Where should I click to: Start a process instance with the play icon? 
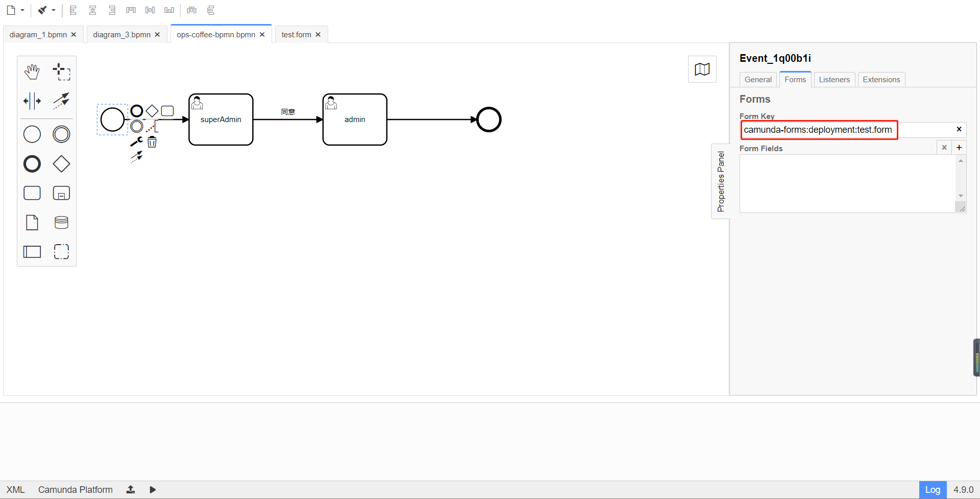click(152, 489)
